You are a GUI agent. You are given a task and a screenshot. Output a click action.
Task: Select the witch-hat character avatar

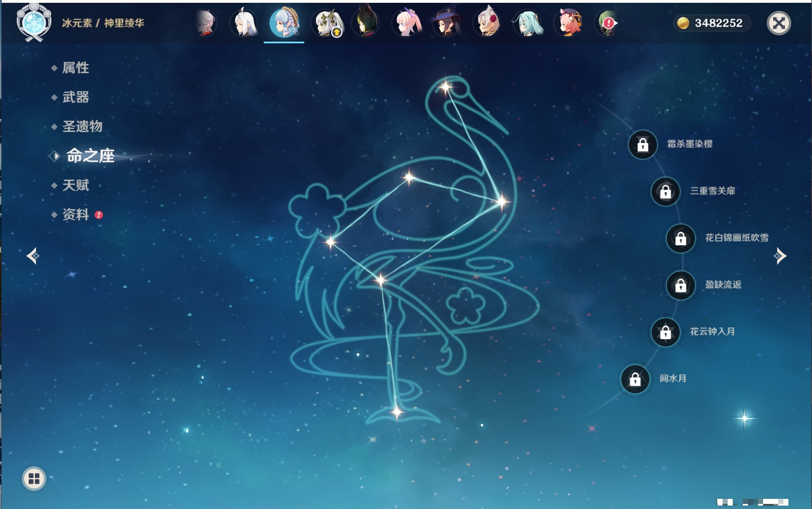click(447, 23)
